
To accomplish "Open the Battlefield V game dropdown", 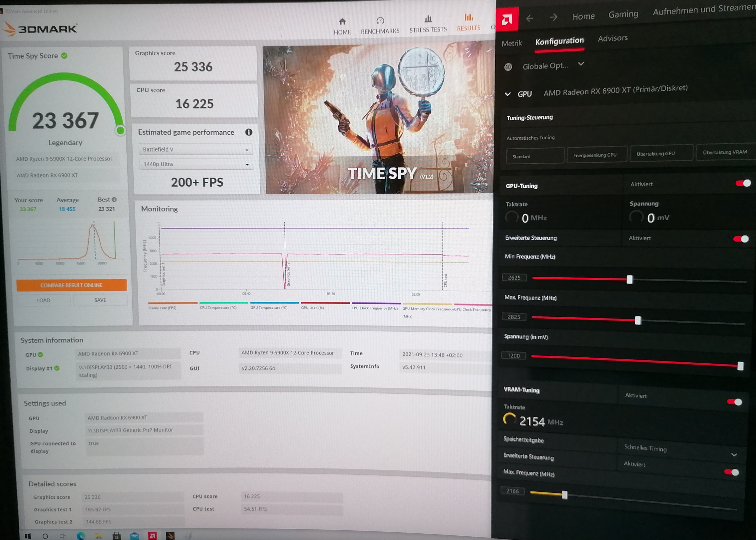I will click(x=196, y=150).
